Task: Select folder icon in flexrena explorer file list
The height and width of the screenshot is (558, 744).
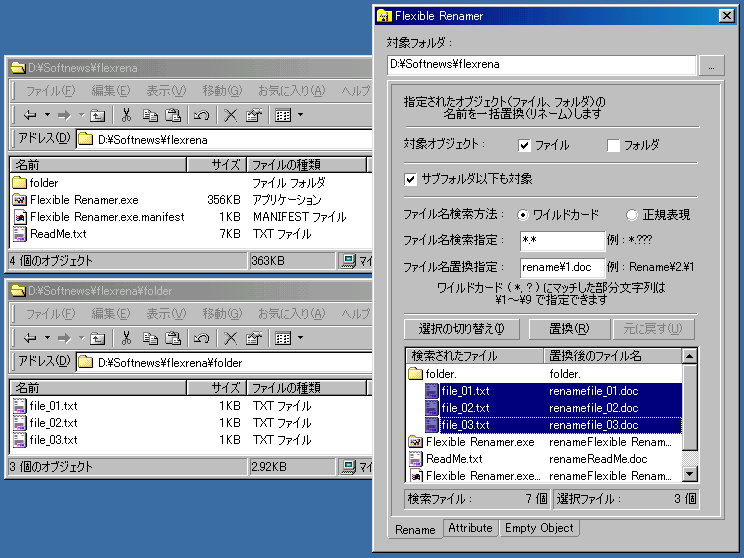Action: coord(19,183)
